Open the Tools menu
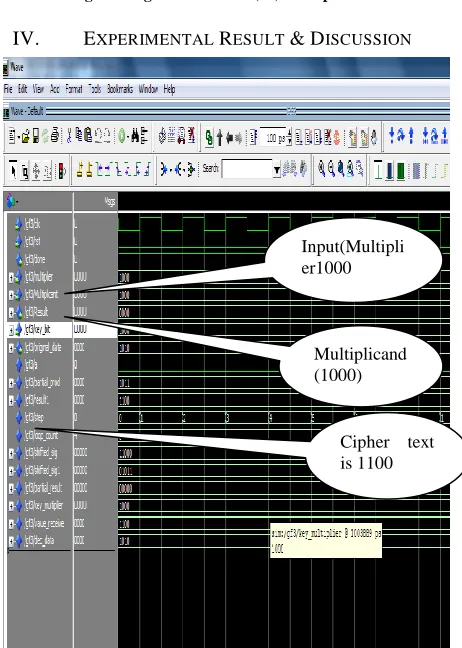Image resolution: width=462 pixels, height=648 pixels. pyautogui.click(x=95, y=89)
